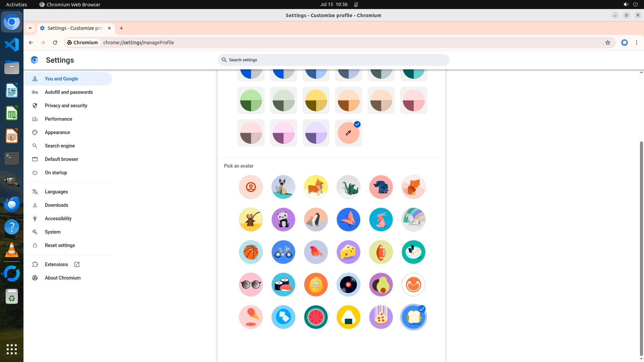Pick the yellow theme color swatch
Screen dimensions: 644x362
316,101
